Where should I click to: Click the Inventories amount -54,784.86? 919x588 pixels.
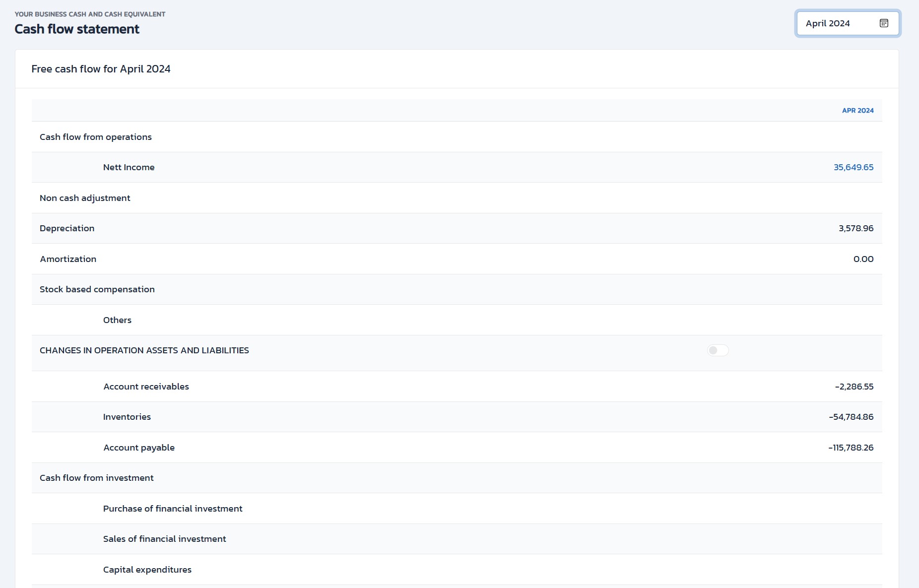(x=851, y=417)
